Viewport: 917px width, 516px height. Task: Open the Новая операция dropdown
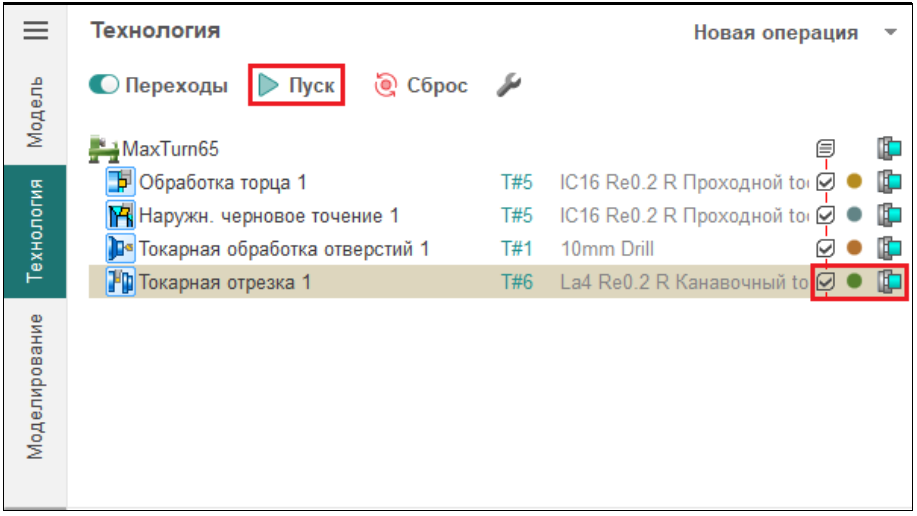pos(890,33)
